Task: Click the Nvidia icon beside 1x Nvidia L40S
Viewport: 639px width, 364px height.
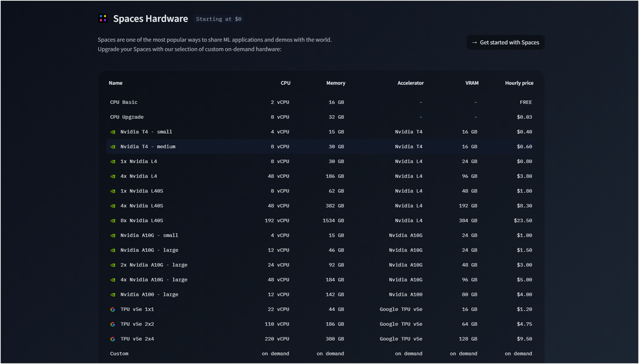Action: [x=113, y=191]
